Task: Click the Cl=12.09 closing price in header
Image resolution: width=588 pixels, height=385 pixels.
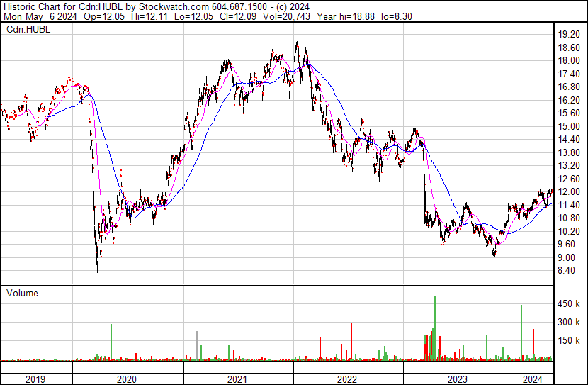Action: [x=238, y=16]
